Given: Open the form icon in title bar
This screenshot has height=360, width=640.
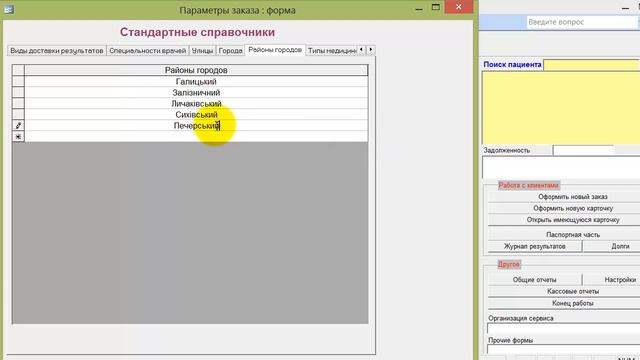Looking at the screenshot, I should pos(9,9).
